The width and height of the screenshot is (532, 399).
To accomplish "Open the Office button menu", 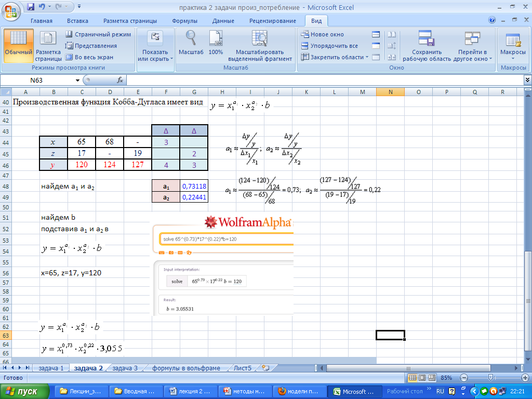I will pyautogui.click(x=11, y=11).
